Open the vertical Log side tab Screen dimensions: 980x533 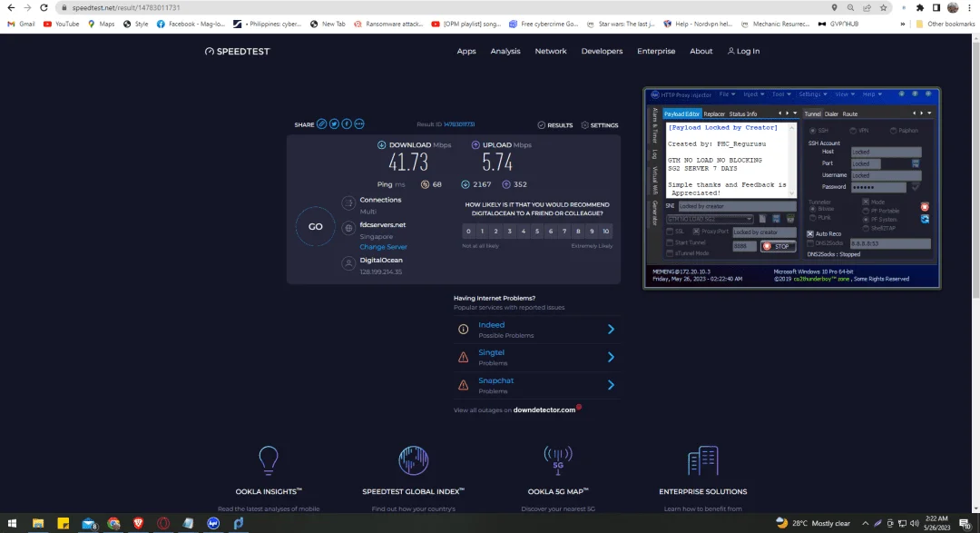coord(654,153)
